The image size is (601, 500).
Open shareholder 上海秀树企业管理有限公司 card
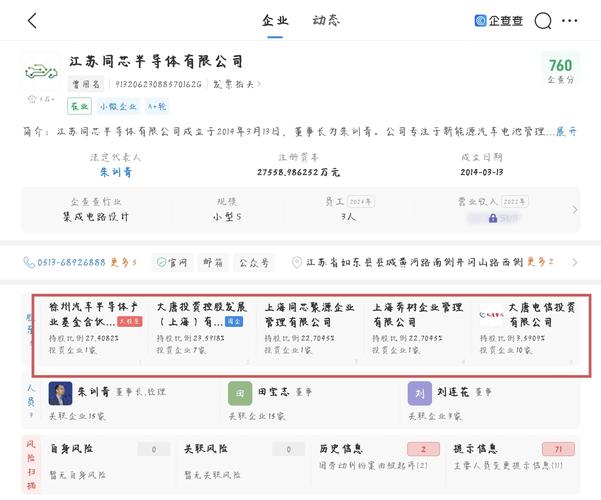(x=418, y=332)
